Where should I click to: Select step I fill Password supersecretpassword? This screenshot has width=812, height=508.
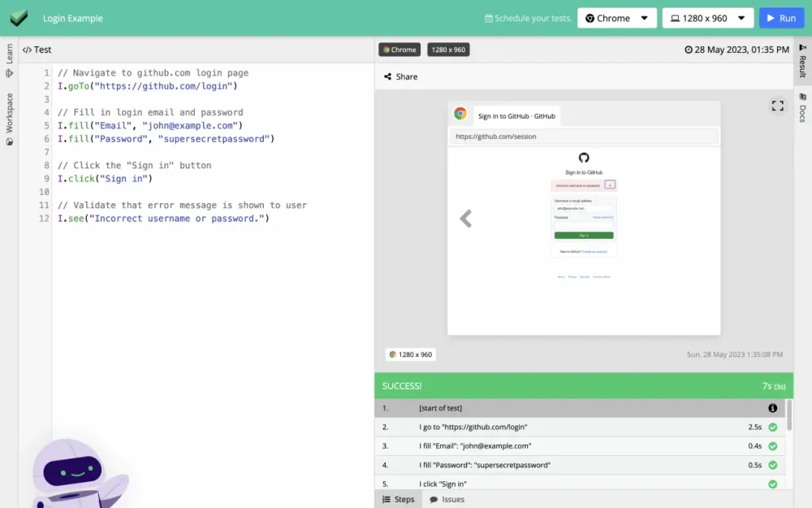[x=580, y=465]
